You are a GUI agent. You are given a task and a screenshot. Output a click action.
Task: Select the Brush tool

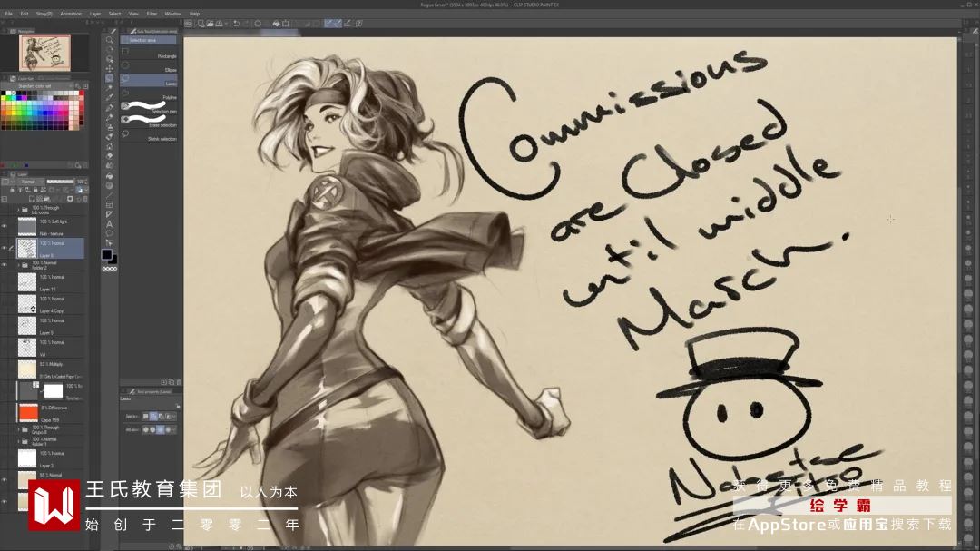point(110,126)
